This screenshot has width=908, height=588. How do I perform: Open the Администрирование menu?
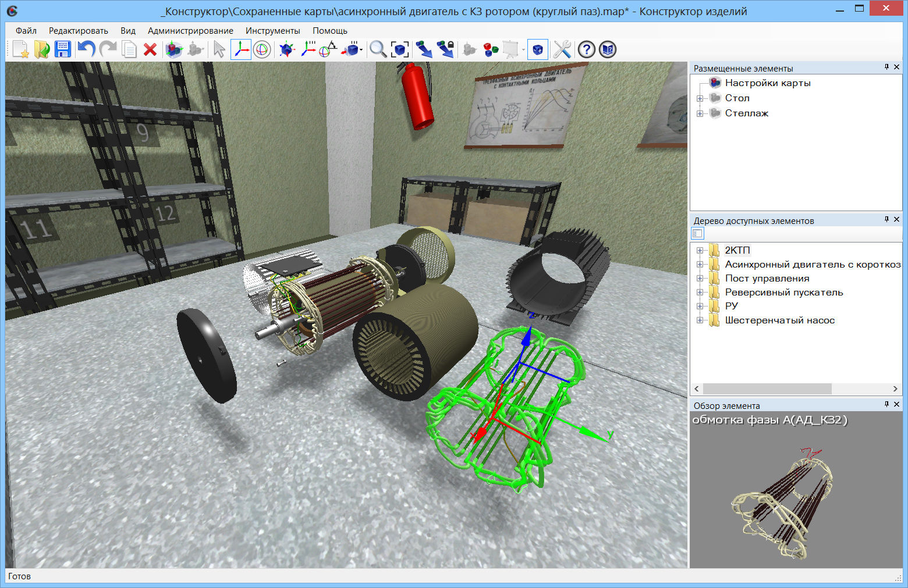coord(190,31)
